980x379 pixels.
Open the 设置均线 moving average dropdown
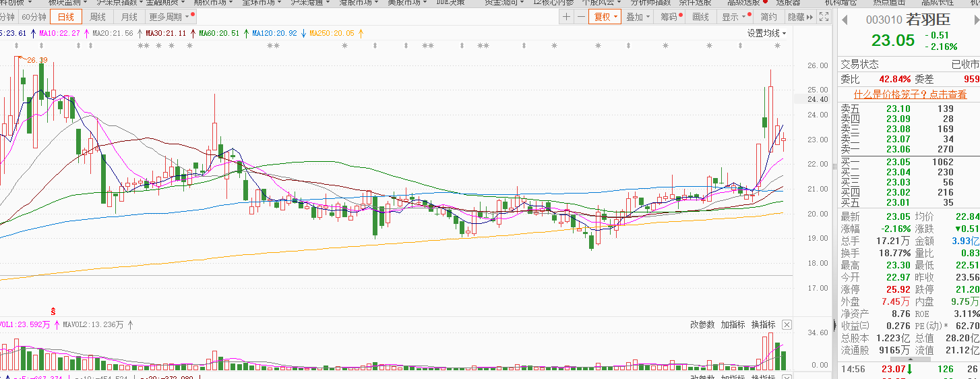click(766, 33)
